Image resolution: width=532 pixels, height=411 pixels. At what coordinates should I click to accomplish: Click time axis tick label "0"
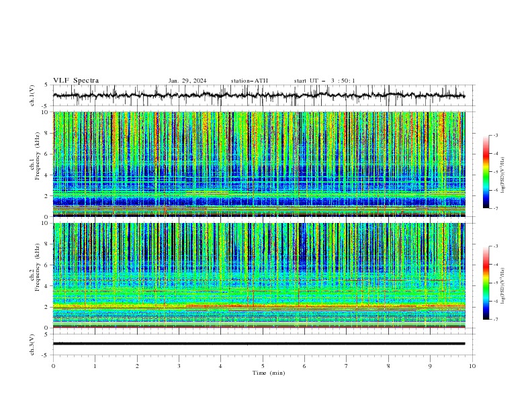pos(53,366)
